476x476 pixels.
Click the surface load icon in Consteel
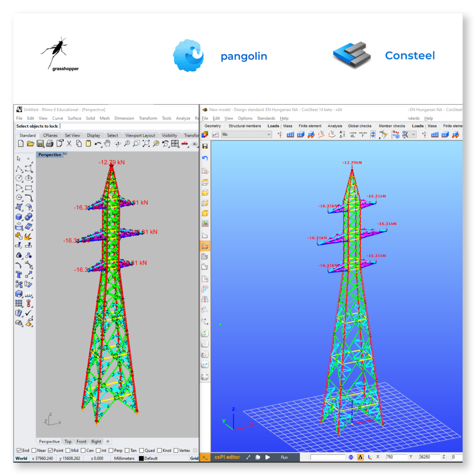pos(301,134)
